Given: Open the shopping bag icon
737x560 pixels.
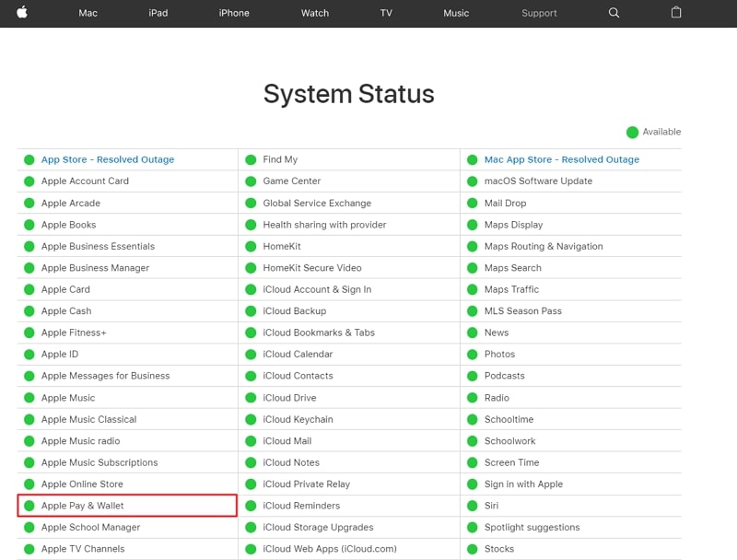Looking at the screenshot, I should click(x=676, y=13).
